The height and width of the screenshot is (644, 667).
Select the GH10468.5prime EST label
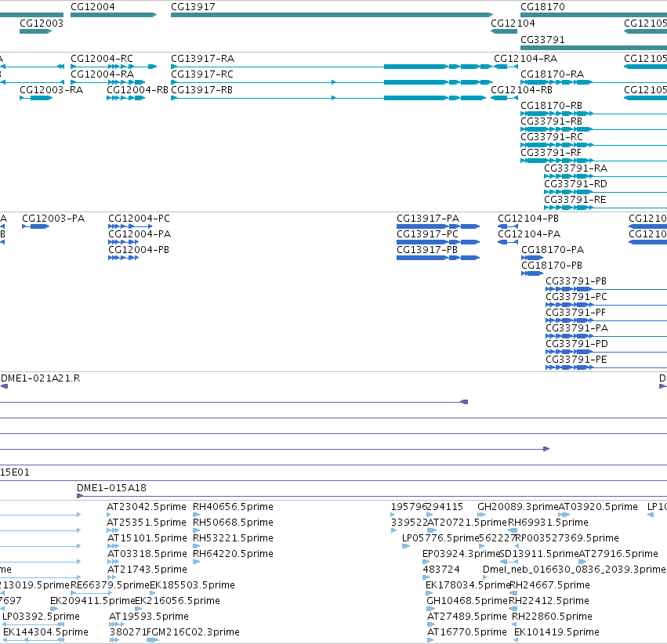[x=467, y=601]
